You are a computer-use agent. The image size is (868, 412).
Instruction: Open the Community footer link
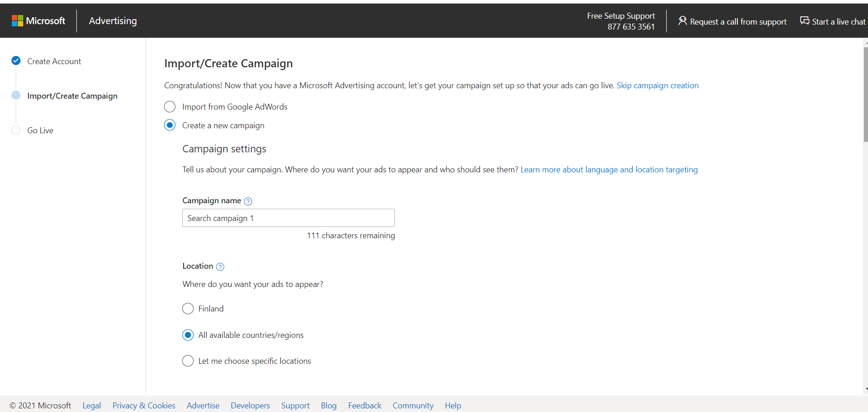pos(413,406)
